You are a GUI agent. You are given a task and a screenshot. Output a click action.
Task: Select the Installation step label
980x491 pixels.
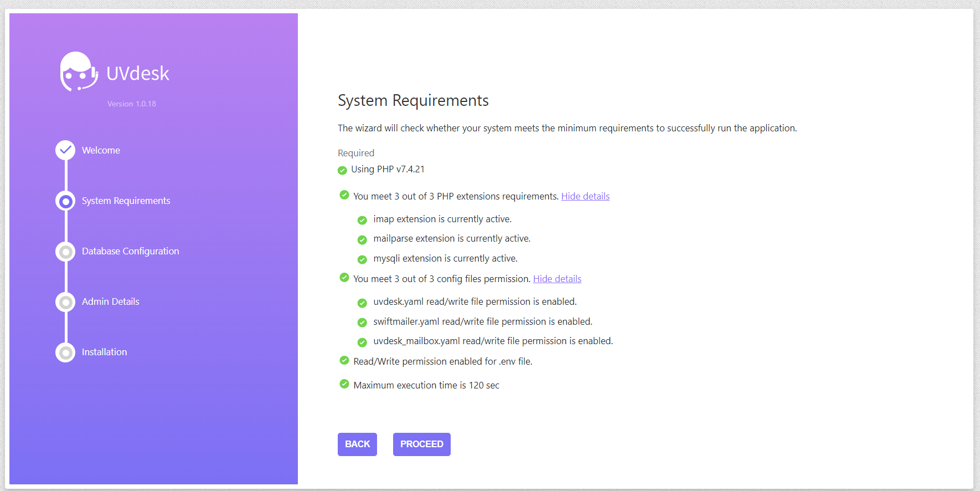click(x=105, y=352)
